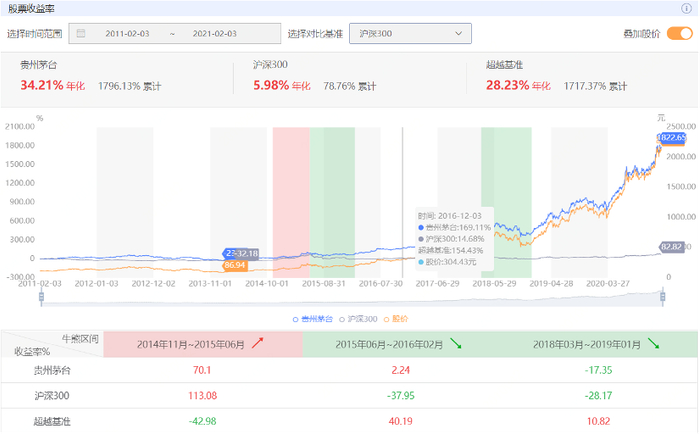Click x-axis date label 2016-07-30

pyautogui.click(x=380, y=284)
